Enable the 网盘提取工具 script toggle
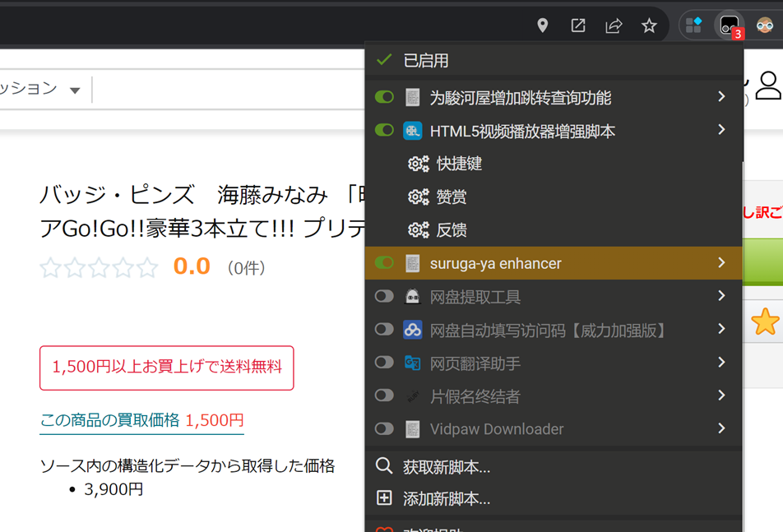This screenshot has height=532, width=783. pyautogui.click(x=384, y=297)
